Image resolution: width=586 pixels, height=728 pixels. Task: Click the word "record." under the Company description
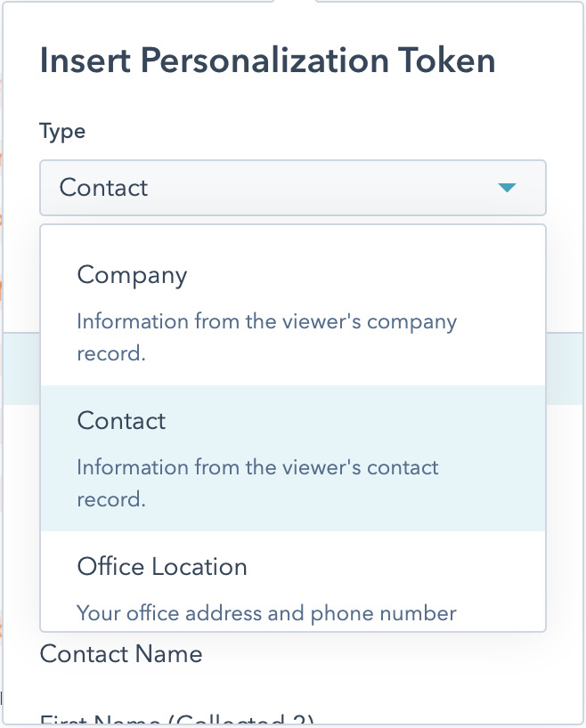pyautogui.click(x=110, y=353)
